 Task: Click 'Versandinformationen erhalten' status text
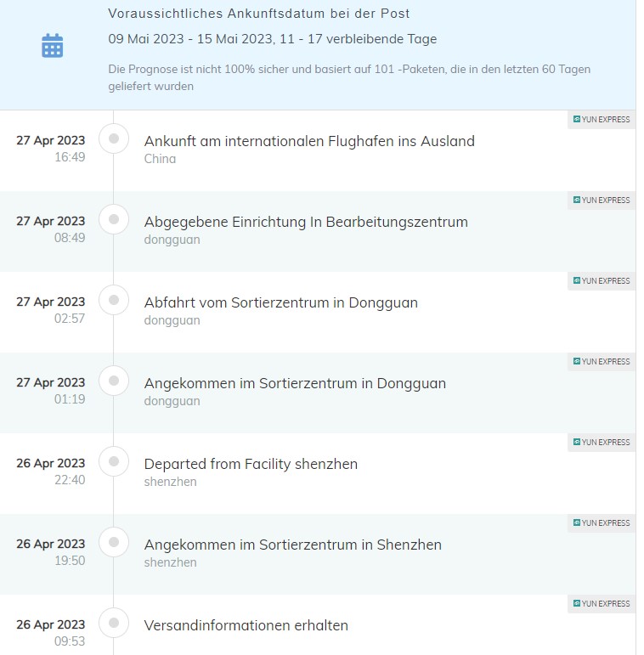click(246, 625)
